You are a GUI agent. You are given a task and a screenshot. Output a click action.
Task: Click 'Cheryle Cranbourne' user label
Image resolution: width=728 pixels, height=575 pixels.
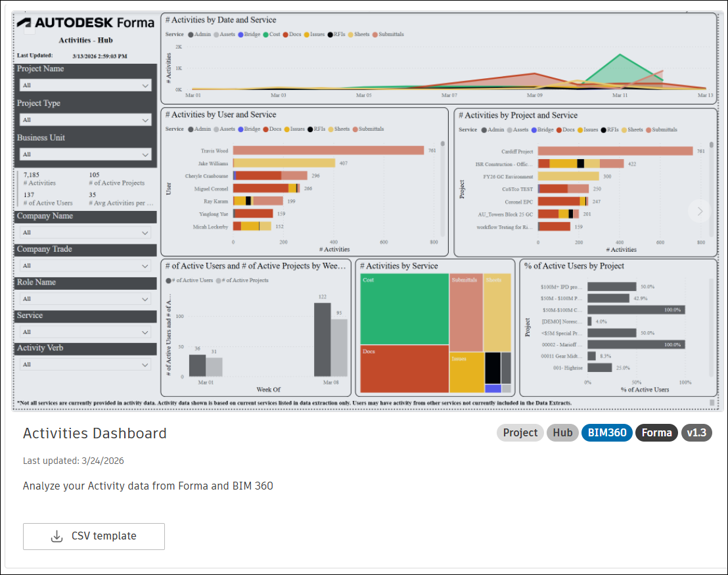(206, 176)
